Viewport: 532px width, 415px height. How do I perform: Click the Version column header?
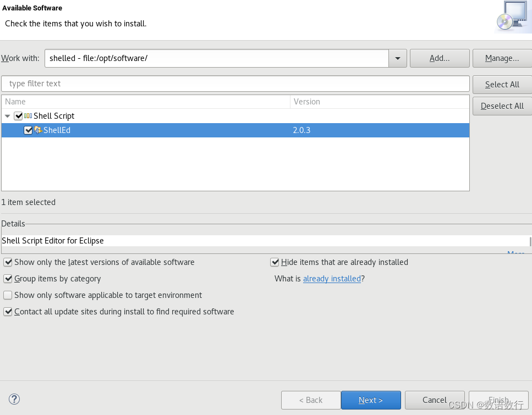pos(380,102)
